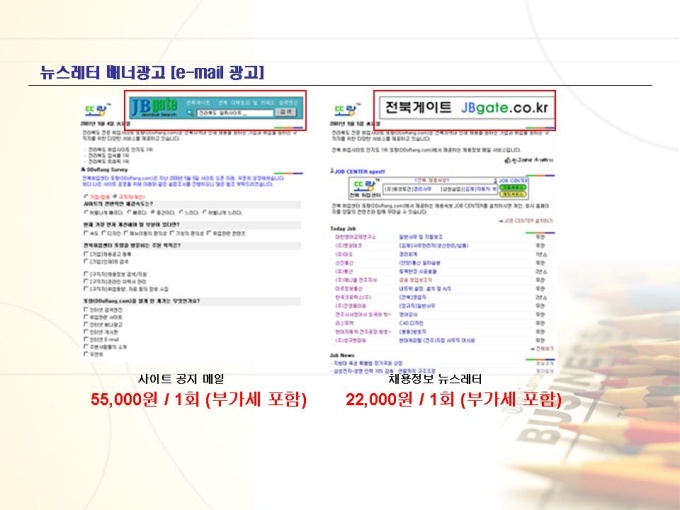Select the 구직자(개인) radio button
This screenshot has height=510, width=680.
pyautogui.click(x=115, y=196)
